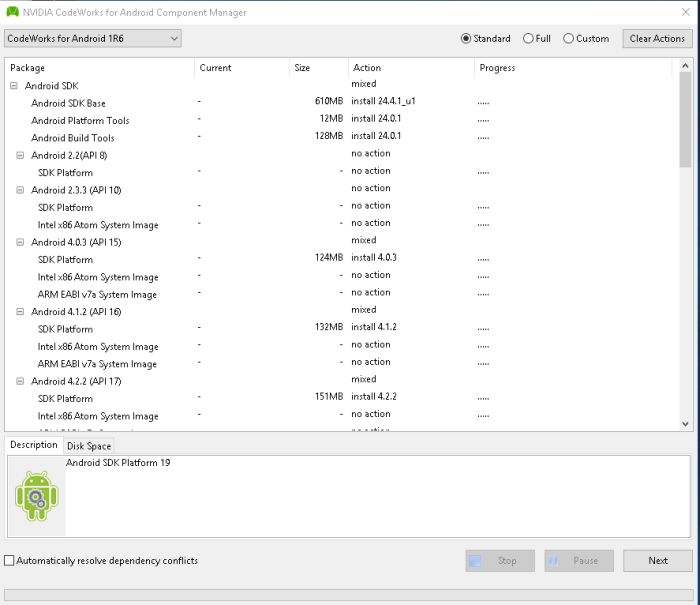
Task: Click the 12MB size value
Action: click(331, 118)
